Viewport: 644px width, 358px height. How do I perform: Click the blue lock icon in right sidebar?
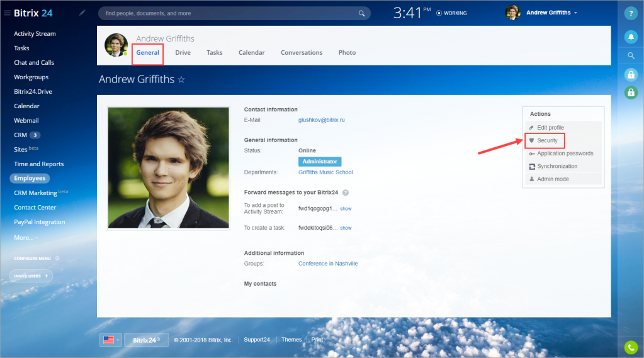click(631, 74)
